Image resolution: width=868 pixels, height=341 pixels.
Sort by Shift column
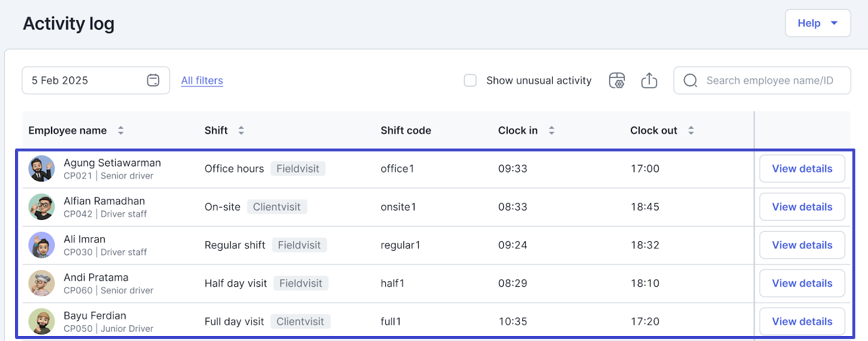coord(241,130)
